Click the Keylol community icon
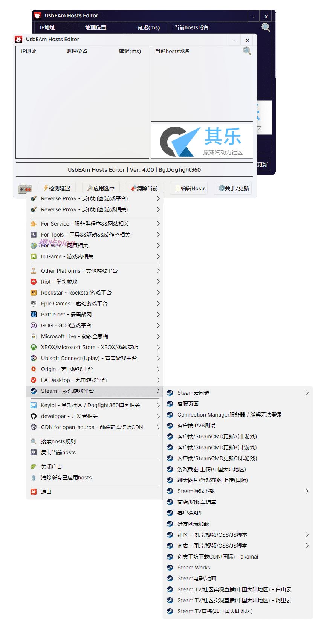 tap(34, 405)
